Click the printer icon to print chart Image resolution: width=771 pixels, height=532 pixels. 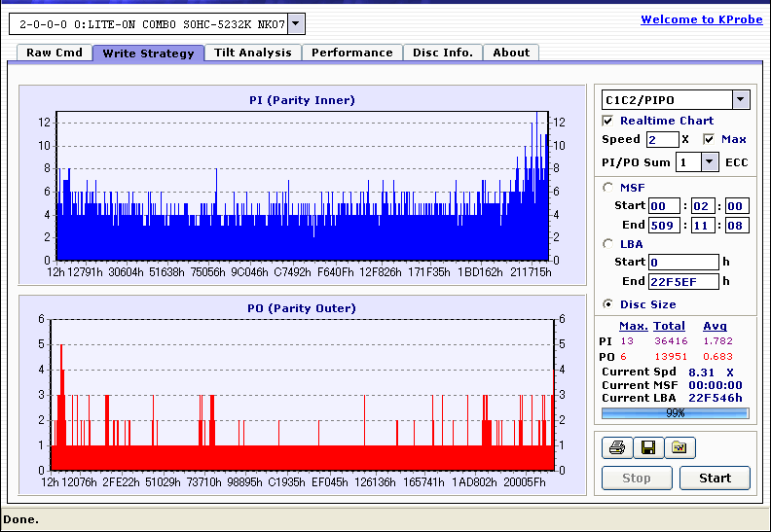[616, 448]
